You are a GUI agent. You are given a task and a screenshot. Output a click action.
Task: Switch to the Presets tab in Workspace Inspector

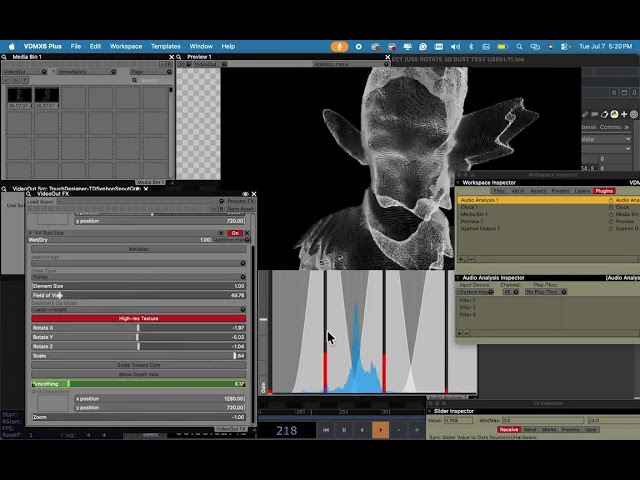click(x=560, y=191)
